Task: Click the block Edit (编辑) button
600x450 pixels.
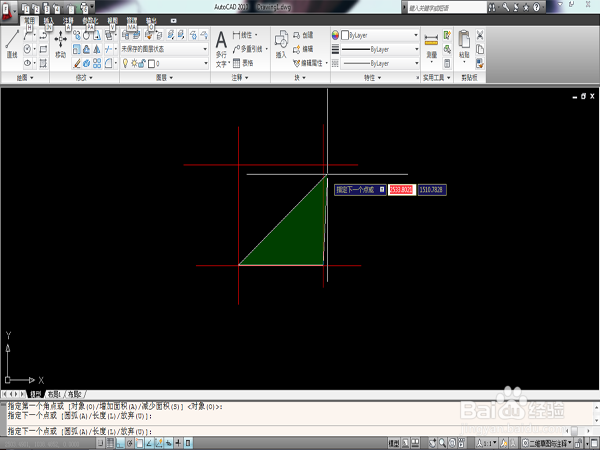Action: [x=303, y=49]
